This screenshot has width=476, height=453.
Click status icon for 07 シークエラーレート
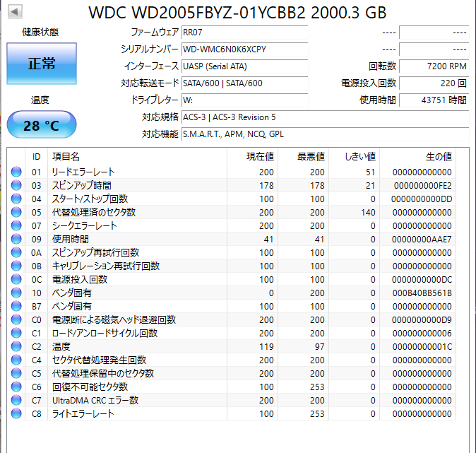click(16, 225)
